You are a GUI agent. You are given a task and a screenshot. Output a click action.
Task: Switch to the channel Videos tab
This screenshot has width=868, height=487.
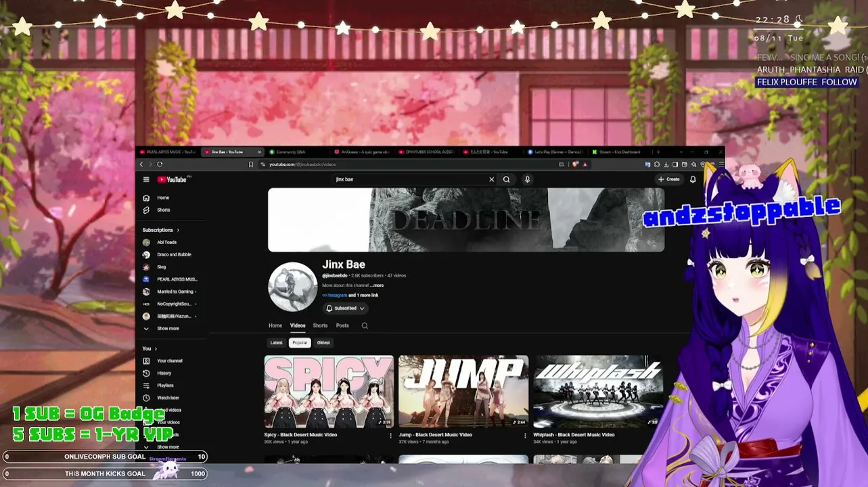(298, 325)
